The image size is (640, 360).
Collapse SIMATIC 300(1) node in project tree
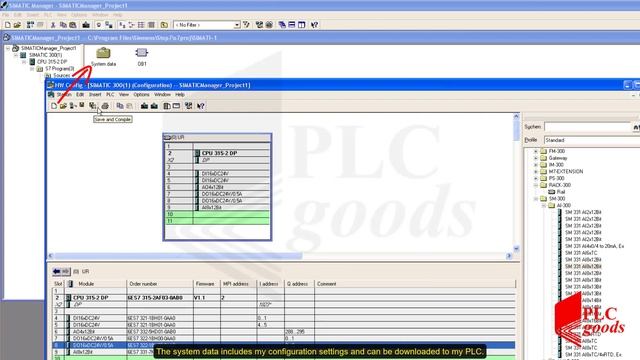[x=16, y=55]
